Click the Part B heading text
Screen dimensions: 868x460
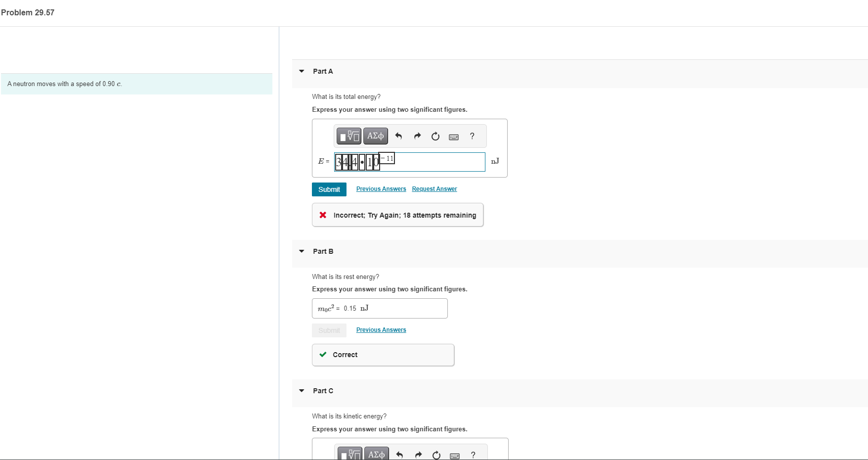tap(323, 251)
